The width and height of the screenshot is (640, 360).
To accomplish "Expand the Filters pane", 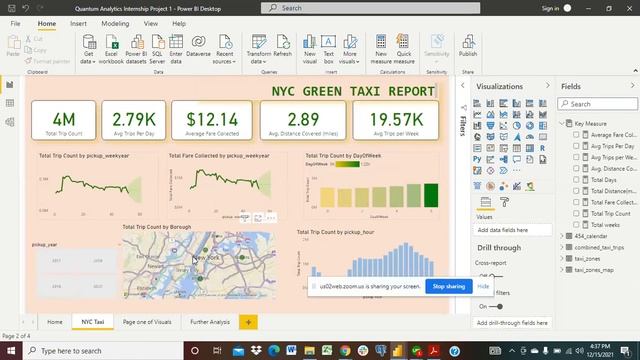I will pyautogui.click(x=462, y=86).
